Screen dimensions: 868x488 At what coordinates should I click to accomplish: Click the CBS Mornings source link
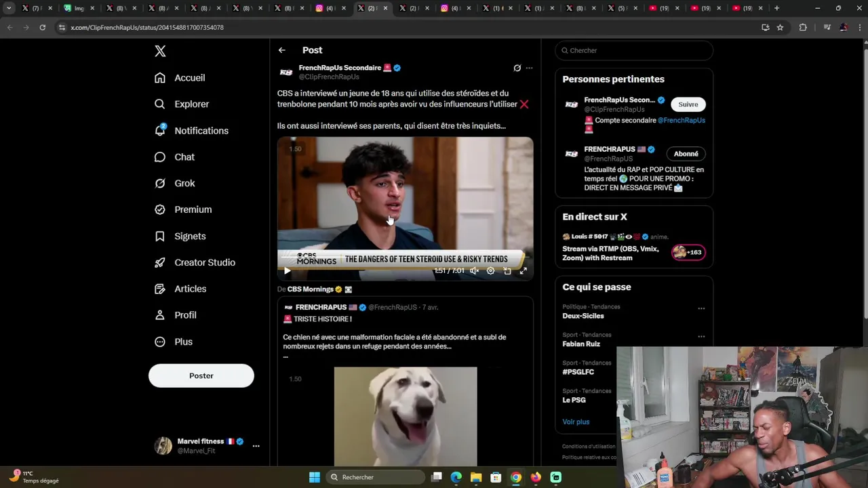310,289
